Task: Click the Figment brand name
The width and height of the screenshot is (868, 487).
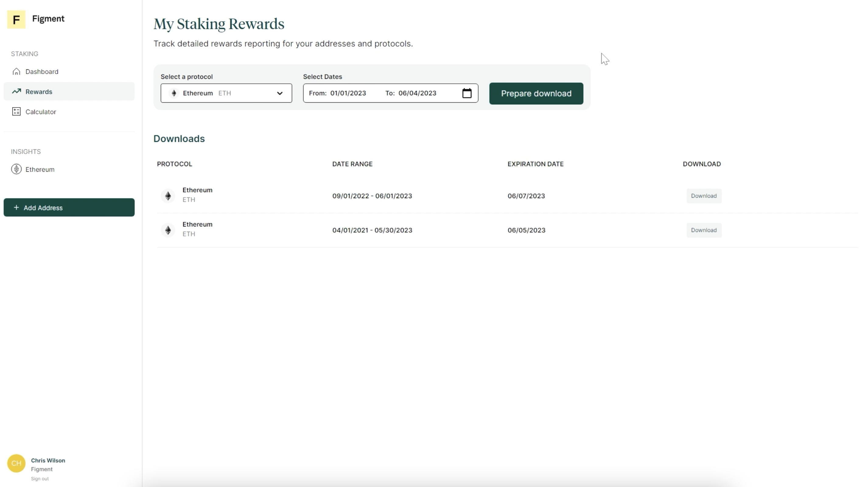Action: coord(48,19)
